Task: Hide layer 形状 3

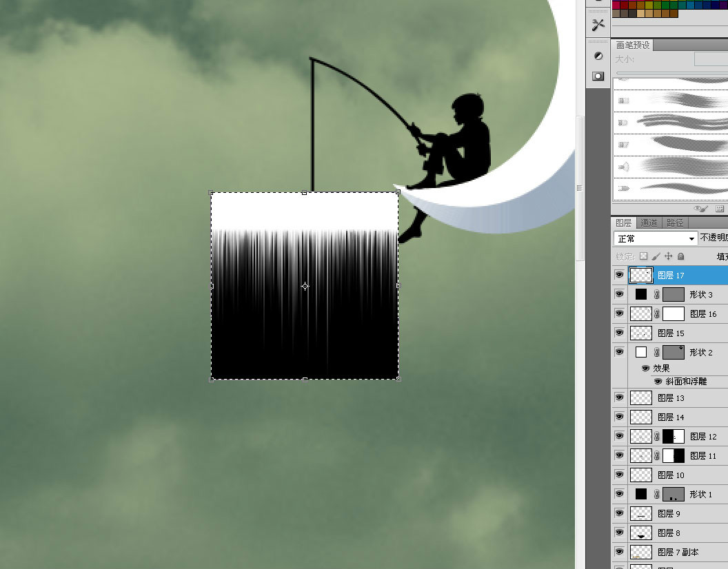Action: point(619,294)
